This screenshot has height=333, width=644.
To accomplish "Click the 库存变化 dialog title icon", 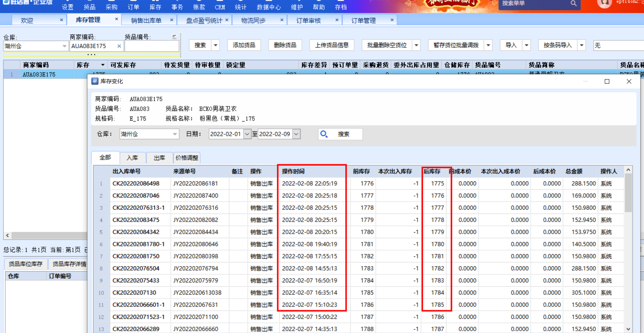I will point(95,81).
